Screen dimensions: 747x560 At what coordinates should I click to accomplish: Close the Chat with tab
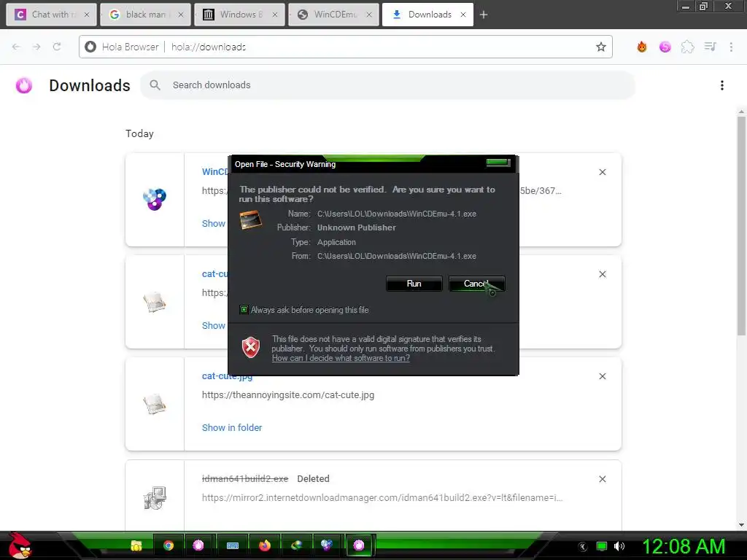point(87,15)
